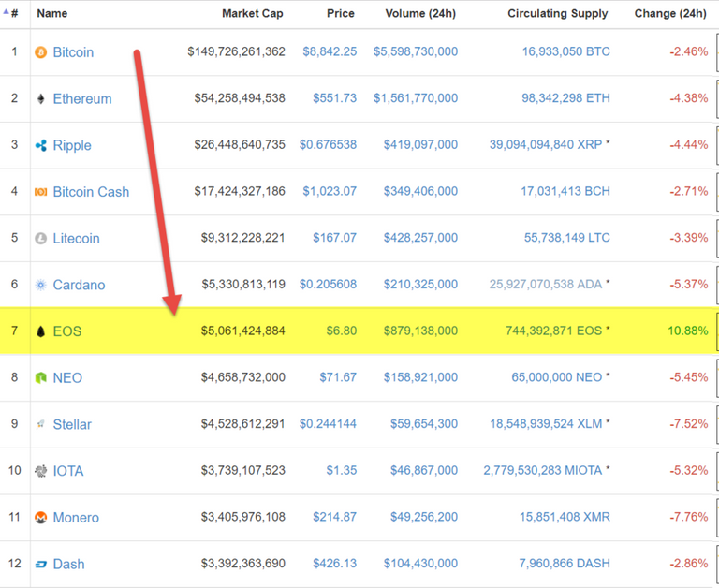Open EOS 24h volume $879,138,000 link

click(420, 331)
